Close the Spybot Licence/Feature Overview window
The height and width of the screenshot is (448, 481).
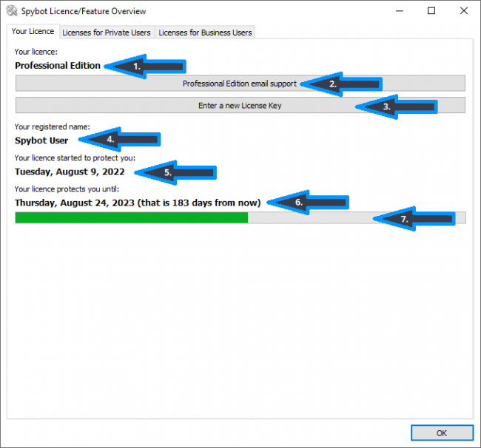(x=464, y=11)
